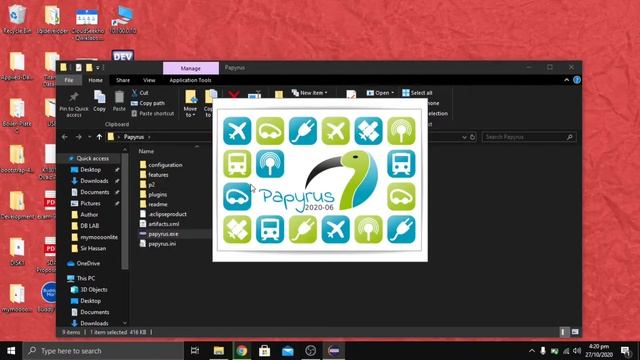Click Copy path in ribbon
The image size is (640, 360).
click(x=148, y=103)
